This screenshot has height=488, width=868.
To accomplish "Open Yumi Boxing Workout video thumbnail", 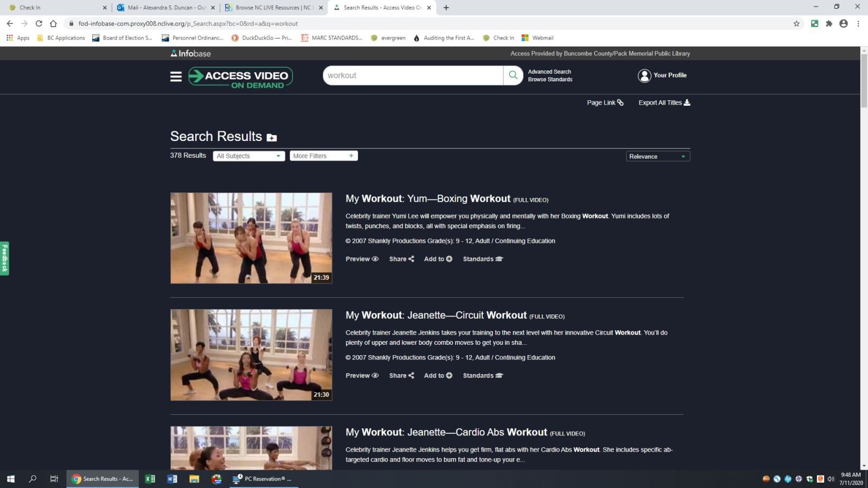I will pos(251,238).
